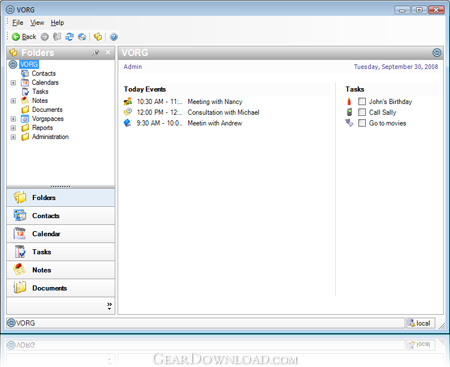Expand the Notes tree node
450x367 pixels.
pos(13,101)
